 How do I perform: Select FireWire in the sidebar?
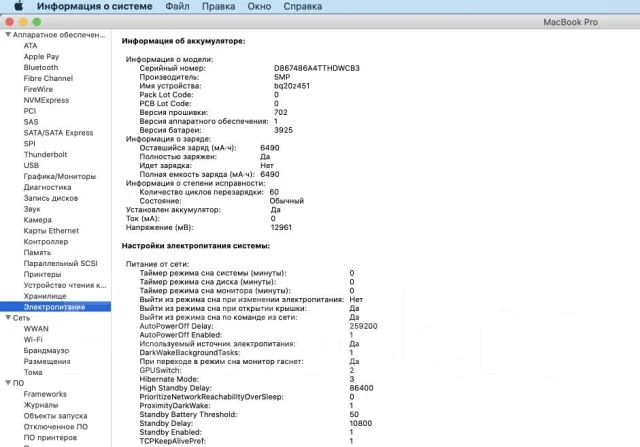[x=38, y=89]
